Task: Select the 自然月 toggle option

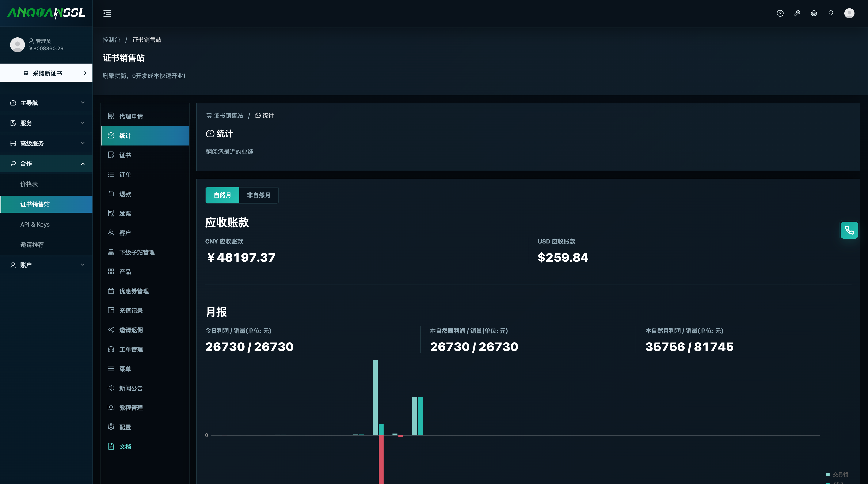Action: point(222,195)
